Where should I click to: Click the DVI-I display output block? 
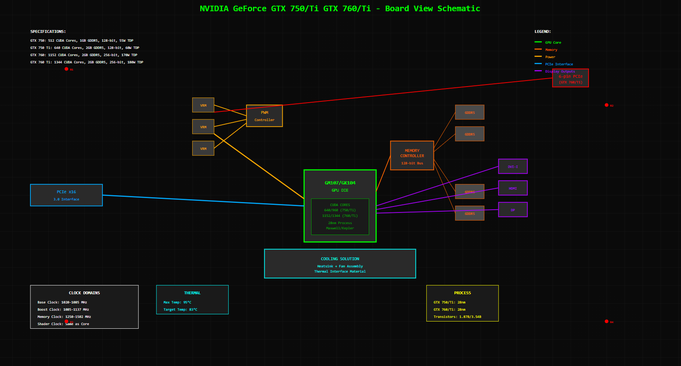click(x=513, y=166)
